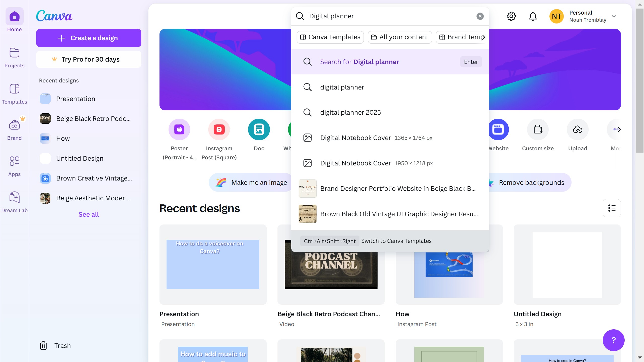The image size is (644, 362).
Task: Open the Brand kit icon
Action: coord(14,125)
